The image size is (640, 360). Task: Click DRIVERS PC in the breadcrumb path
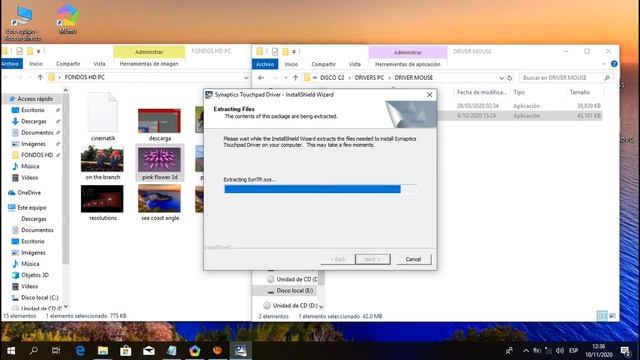(x=369, y=78)
